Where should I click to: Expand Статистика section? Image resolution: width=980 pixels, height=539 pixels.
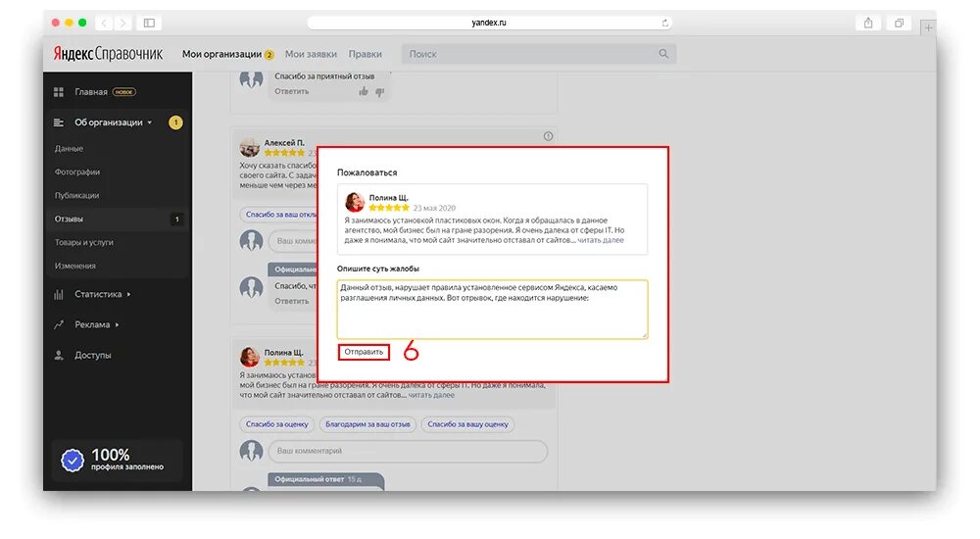103,294
